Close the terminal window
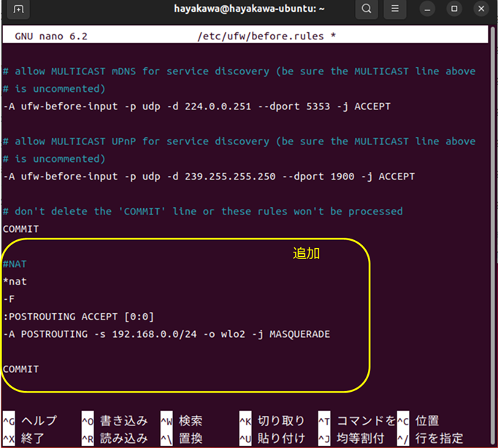Viewport: 498px width, 448px height. click(480, 9)
